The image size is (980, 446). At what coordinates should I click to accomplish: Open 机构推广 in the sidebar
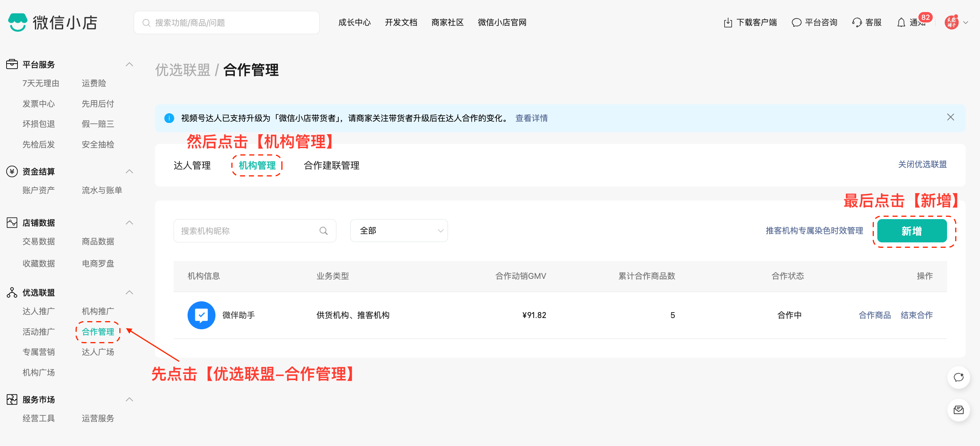tap(98, 311)
